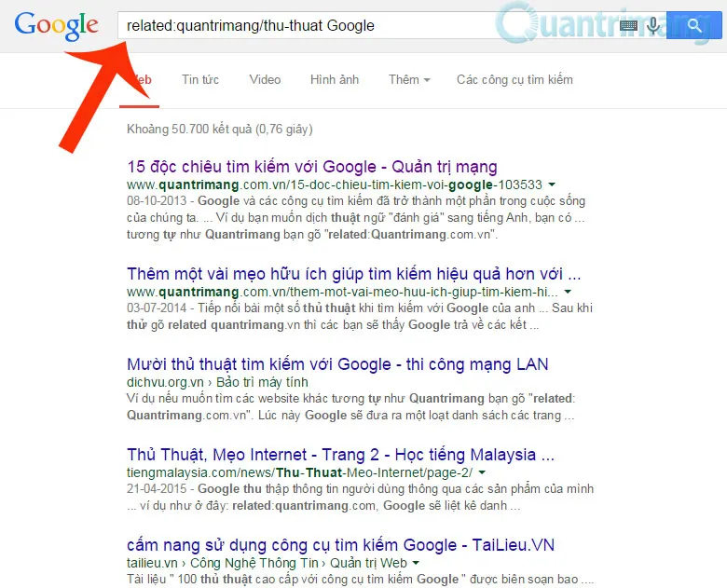This screenshot has height=588, width=727.
Task: Expand arrow beside them-mot-vai-meo URL
Action: click(x=568, y=292)
